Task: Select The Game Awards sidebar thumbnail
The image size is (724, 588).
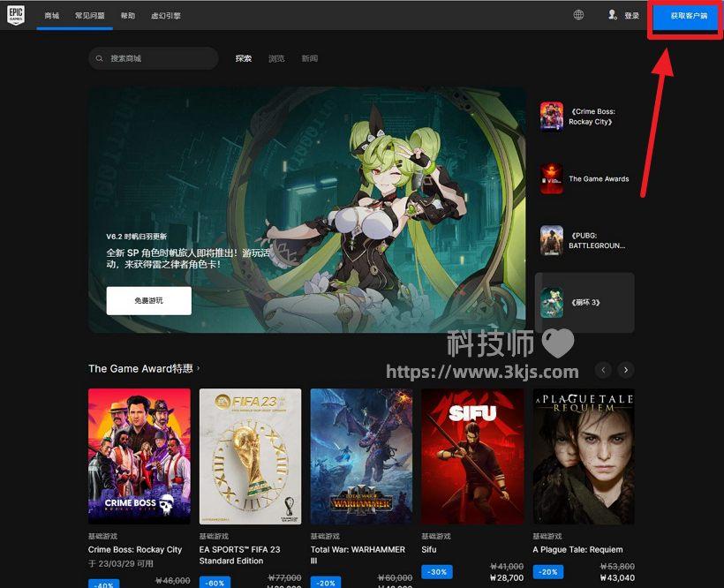Action: pyautogui.click(x=552, y=178)
